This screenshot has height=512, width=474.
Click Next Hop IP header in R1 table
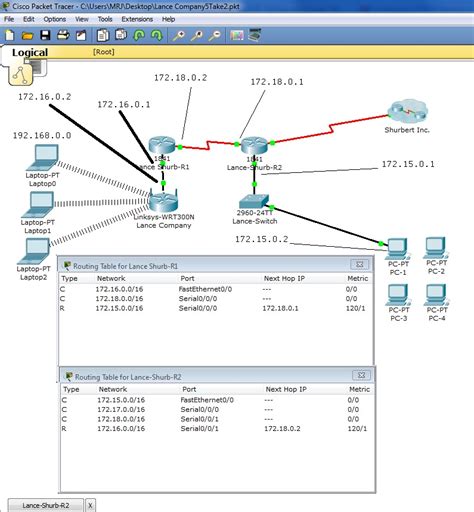click(284, 278)
